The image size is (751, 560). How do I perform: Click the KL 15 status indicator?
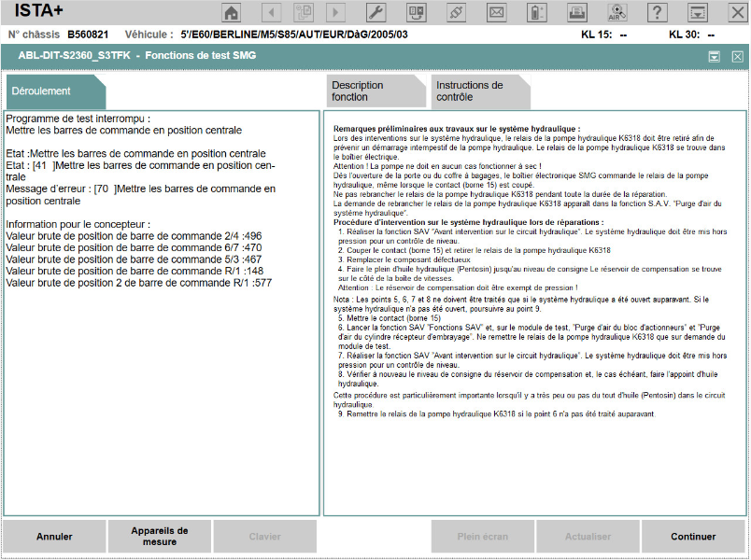604,35
